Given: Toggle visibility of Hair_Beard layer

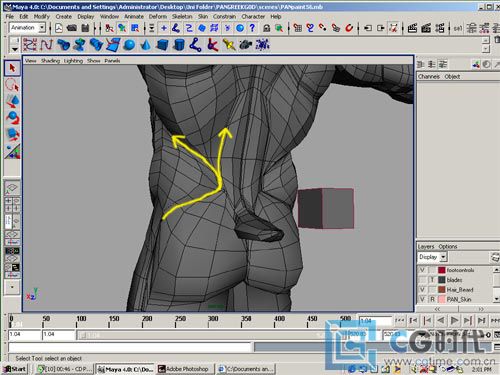Looking at the screenshot, I should (x=422, y=290).
